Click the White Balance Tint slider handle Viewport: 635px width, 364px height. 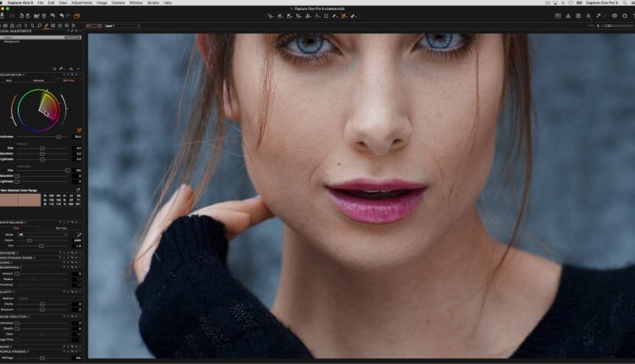[41, 246]
